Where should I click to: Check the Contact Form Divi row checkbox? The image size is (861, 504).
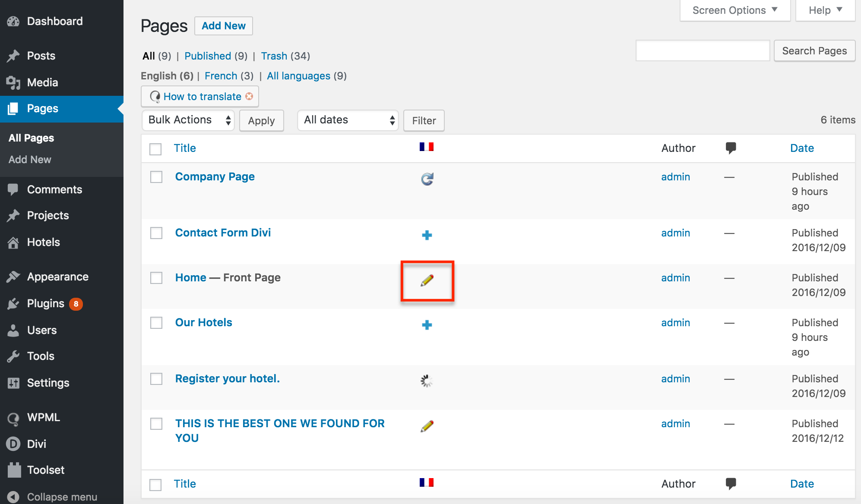(x=156, y=233)
